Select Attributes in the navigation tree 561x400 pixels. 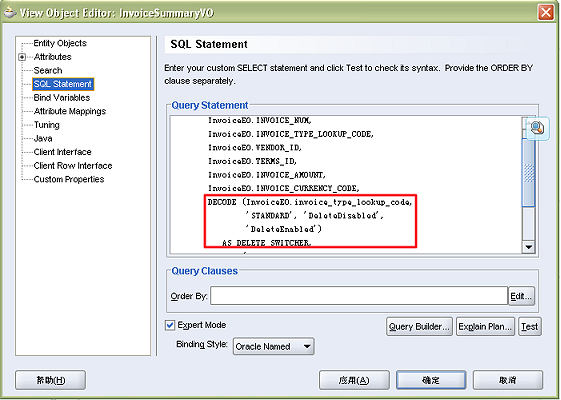[53, 57]
